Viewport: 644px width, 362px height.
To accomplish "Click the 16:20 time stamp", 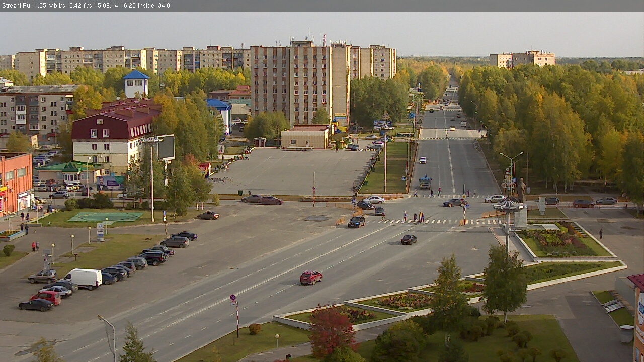I will (x=129, y=6).
